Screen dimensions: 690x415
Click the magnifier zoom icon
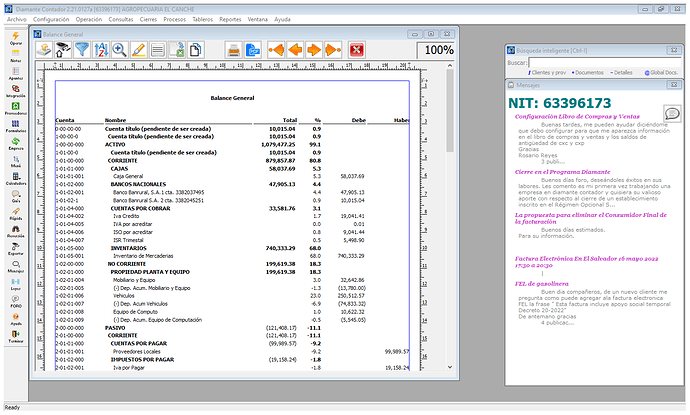click(x=119, y=49)
